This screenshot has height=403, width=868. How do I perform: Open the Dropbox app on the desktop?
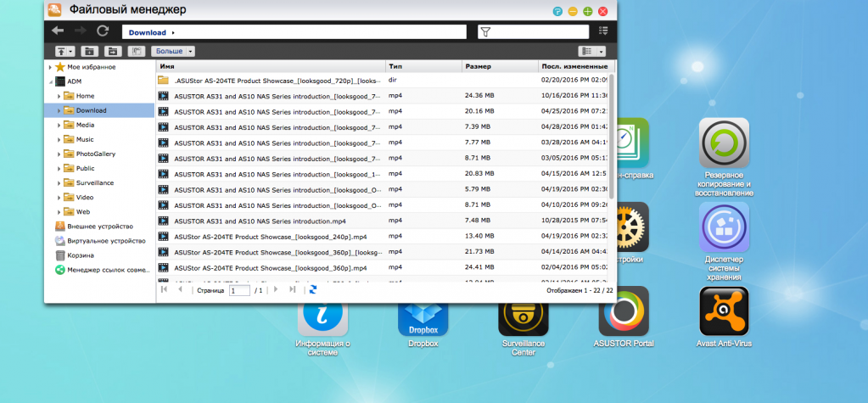click(423, 316)
